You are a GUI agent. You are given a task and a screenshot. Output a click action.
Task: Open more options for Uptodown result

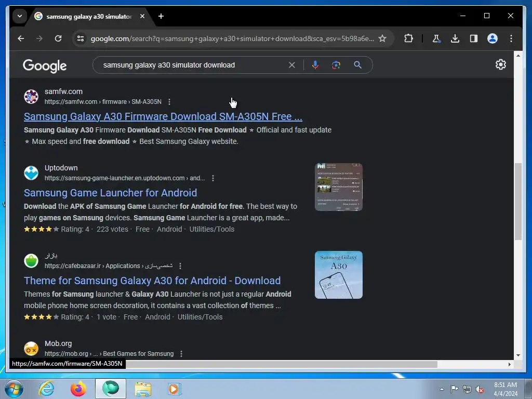[212, 178]
